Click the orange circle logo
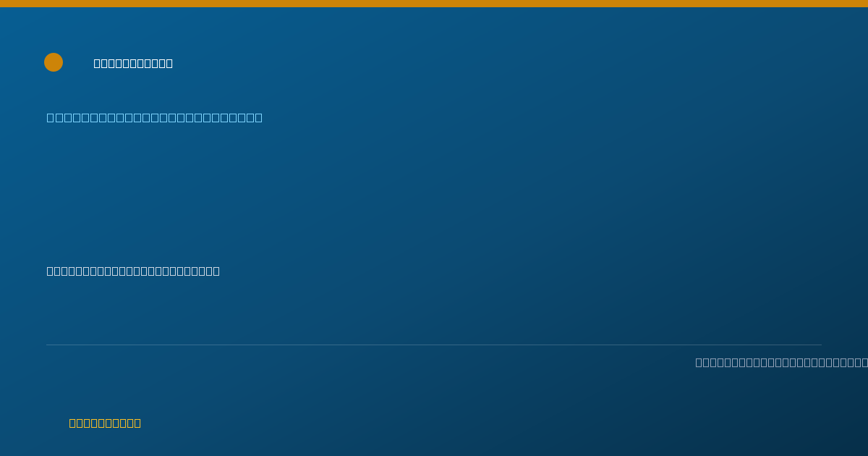Screen dimensions: 868x456 [x=54, y=62]
